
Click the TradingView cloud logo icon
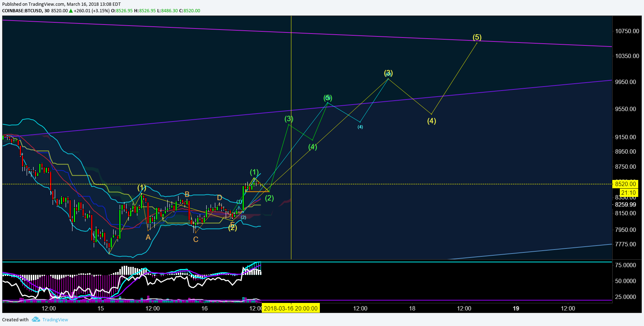(x=36, y=320)
